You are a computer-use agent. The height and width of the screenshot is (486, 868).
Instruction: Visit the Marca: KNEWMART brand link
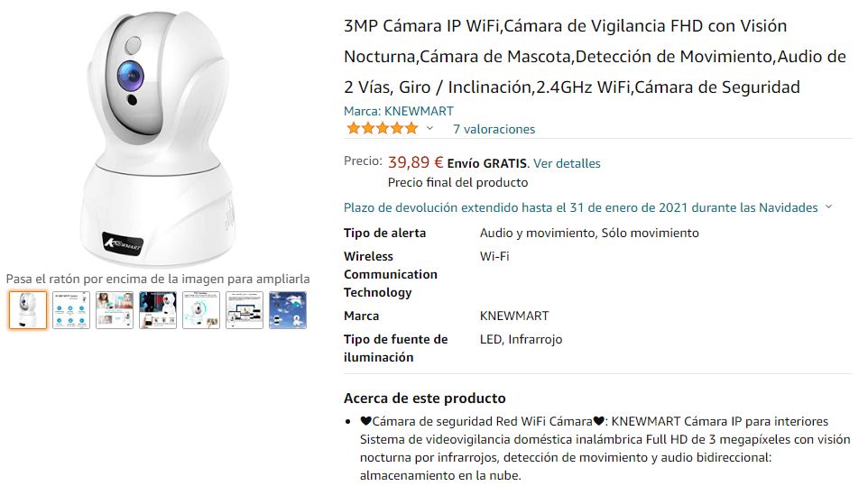399,111
